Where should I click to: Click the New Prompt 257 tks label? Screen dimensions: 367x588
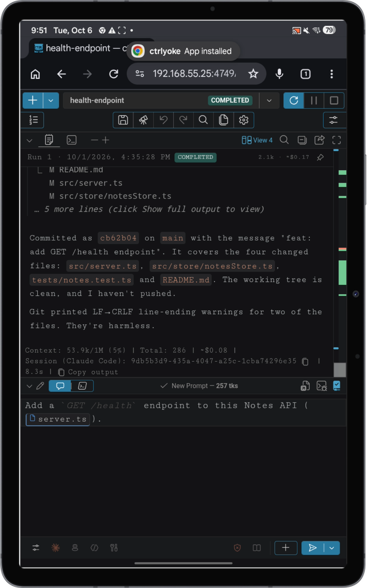pos(199,386)
